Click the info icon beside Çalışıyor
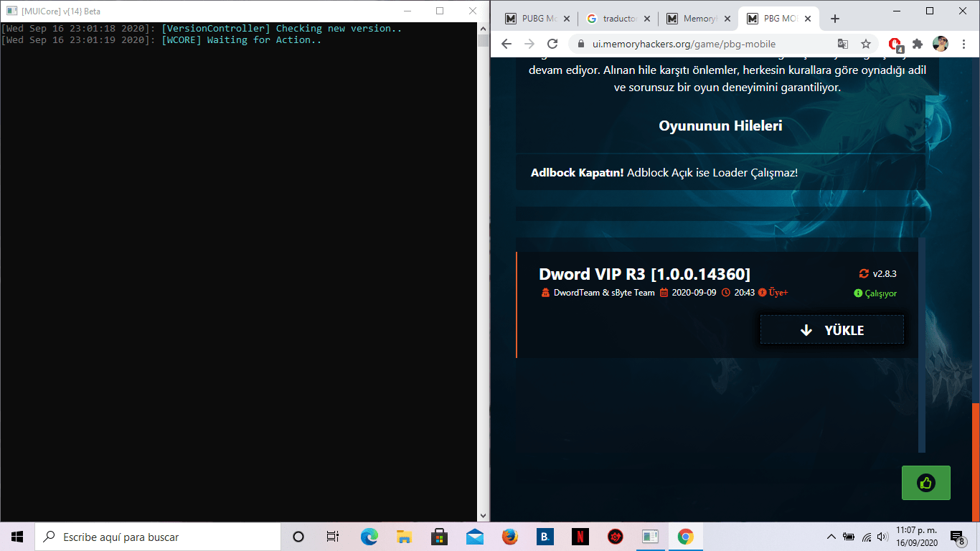The width and height of the screenshot is (980, 551). click(x=858, y=293)
